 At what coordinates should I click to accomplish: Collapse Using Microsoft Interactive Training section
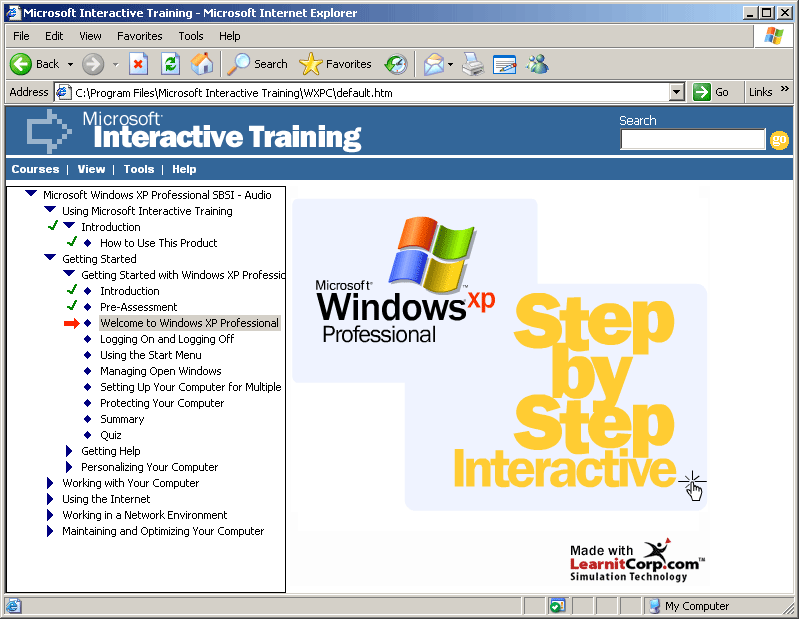(x=50, y=209)
